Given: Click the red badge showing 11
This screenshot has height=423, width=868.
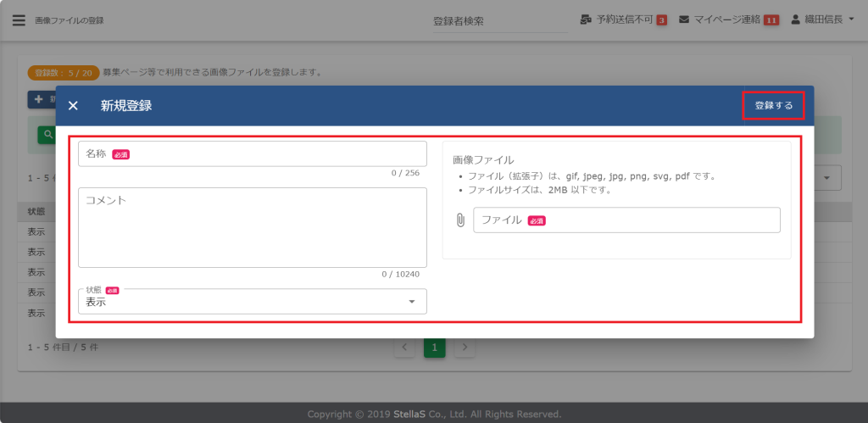Looking at the screenshot, I should 771,20.
